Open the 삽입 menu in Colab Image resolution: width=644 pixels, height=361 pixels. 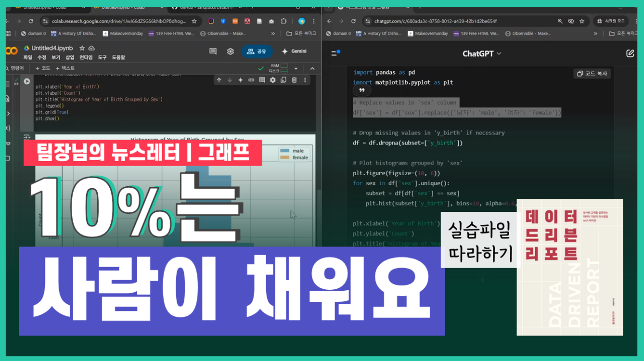[x=70, y=57]
